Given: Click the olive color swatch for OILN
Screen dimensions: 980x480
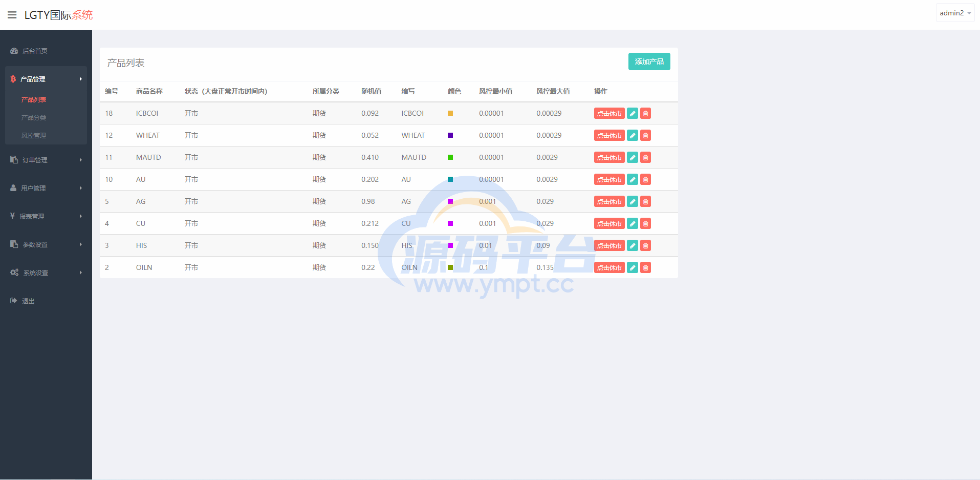Looking at the screenshot, I should pos(450,267).
